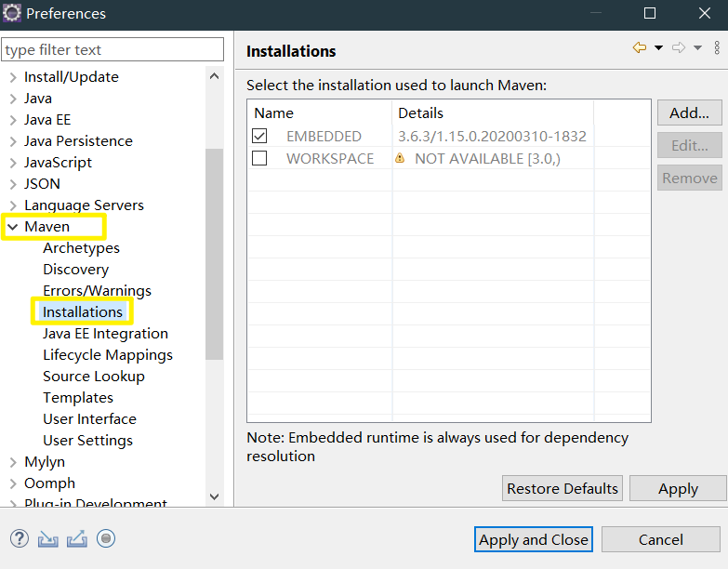The image size is (728, 569).
Task: Expand the Mylyn preferences node
Action: [12, 462]
